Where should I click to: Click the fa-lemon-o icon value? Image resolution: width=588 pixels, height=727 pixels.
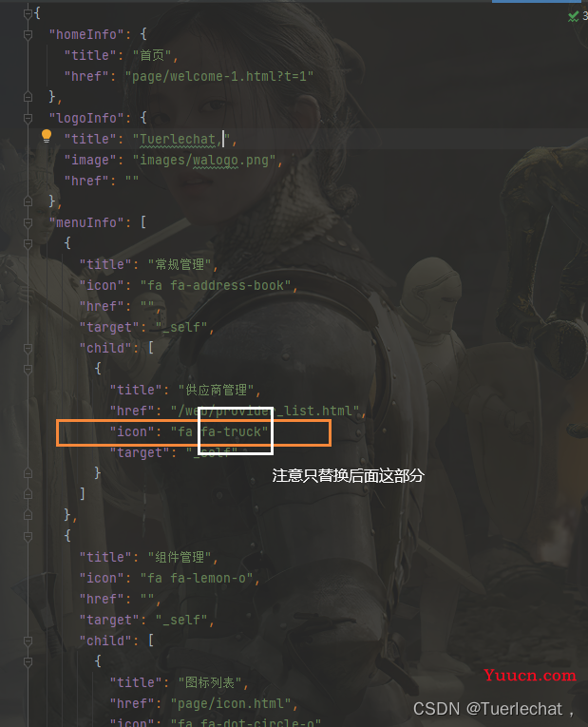197,578
